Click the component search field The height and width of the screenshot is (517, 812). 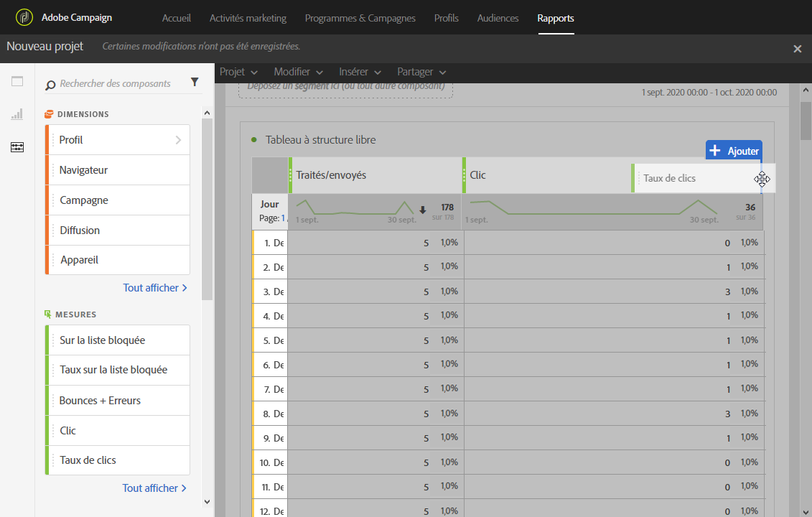coord(115,84)
